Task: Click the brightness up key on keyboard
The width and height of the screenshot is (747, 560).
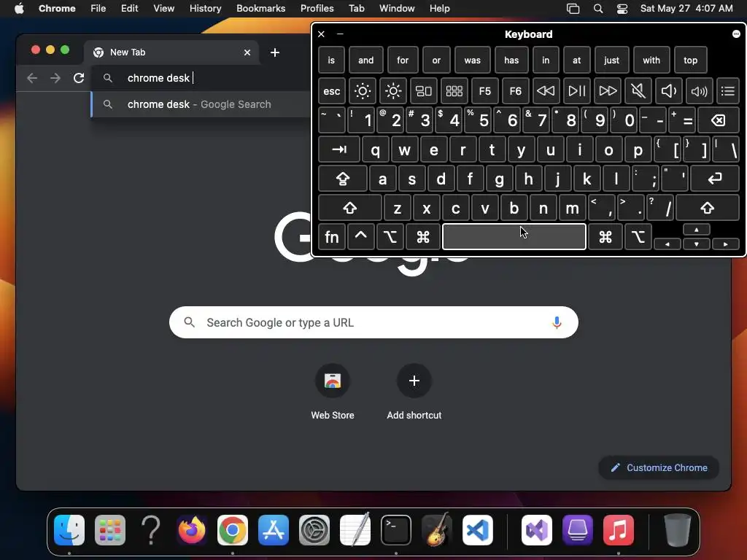Action: (393, 90)
